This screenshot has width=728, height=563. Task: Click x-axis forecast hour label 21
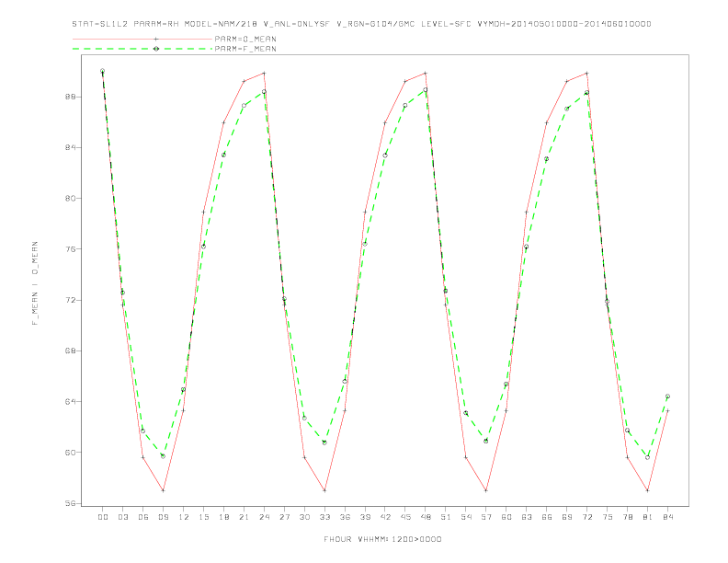(x=244, y=517)
